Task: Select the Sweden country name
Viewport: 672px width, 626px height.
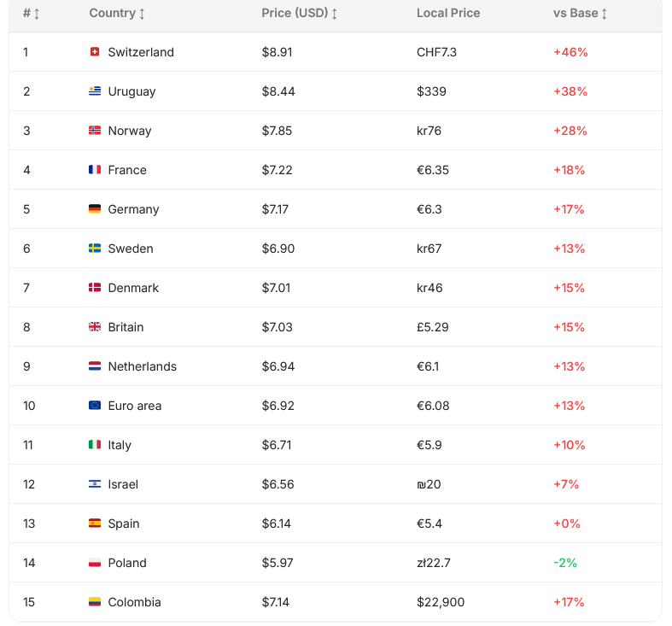Action: coord(131,249)
